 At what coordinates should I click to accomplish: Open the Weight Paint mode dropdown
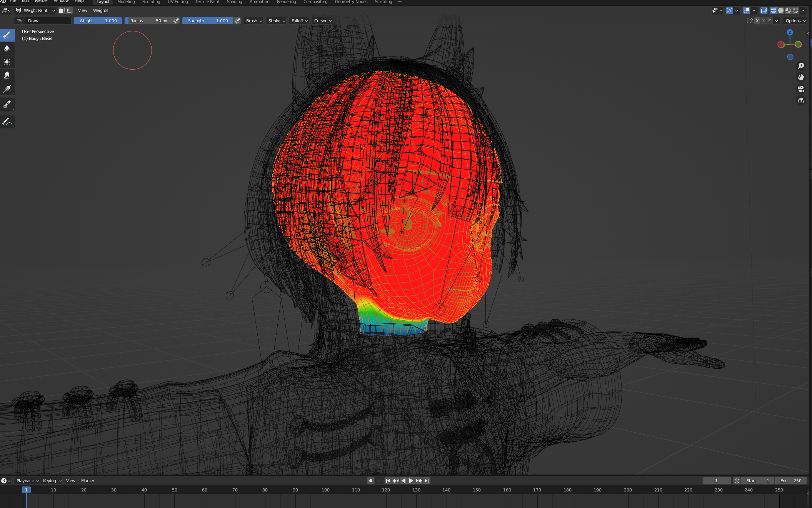point(35,10)
